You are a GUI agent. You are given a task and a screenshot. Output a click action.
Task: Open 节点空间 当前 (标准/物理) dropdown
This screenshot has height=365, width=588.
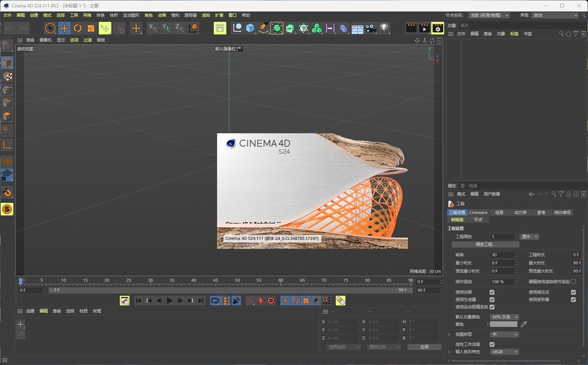(489, 15)
